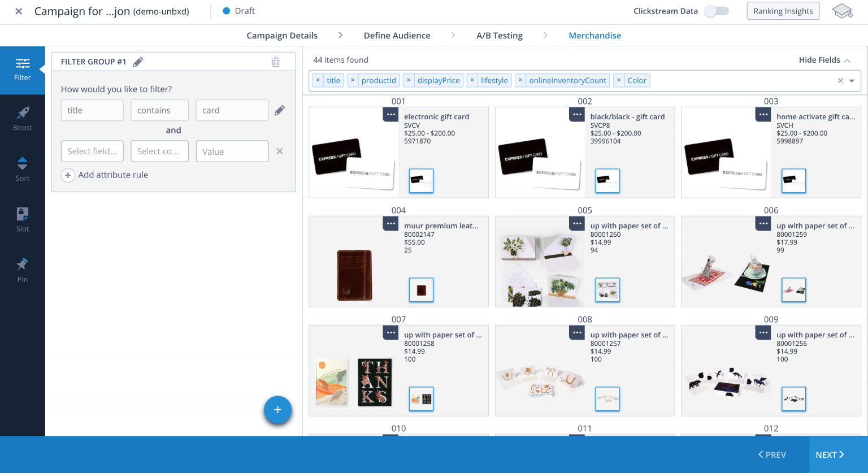This screenshot has width=868, height=473.
Task: Open the Filter panel in sidebar
Action: coord(23,70)
